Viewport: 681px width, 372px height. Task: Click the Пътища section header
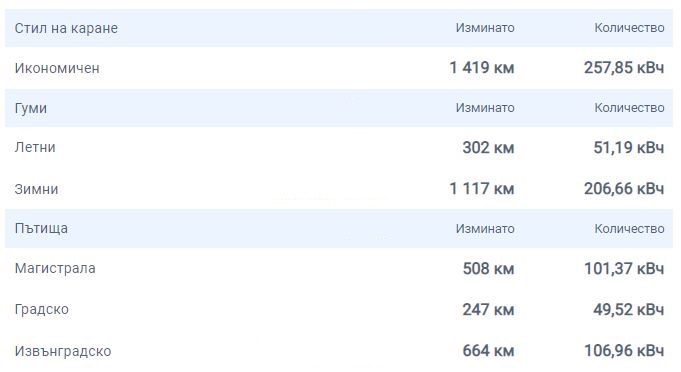339,229
